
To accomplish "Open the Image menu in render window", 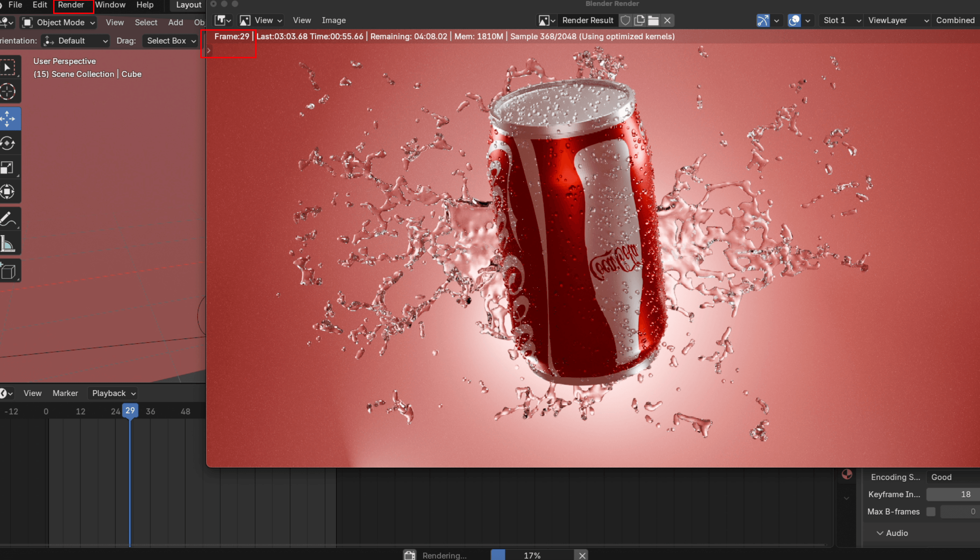I will pos(334,20).
